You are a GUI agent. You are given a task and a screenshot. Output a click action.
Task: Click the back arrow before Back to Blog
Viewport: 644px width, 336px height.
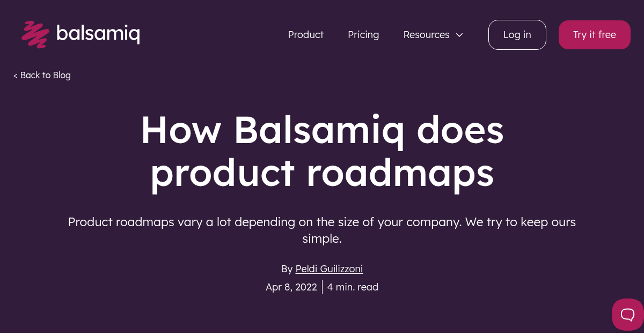16,75
